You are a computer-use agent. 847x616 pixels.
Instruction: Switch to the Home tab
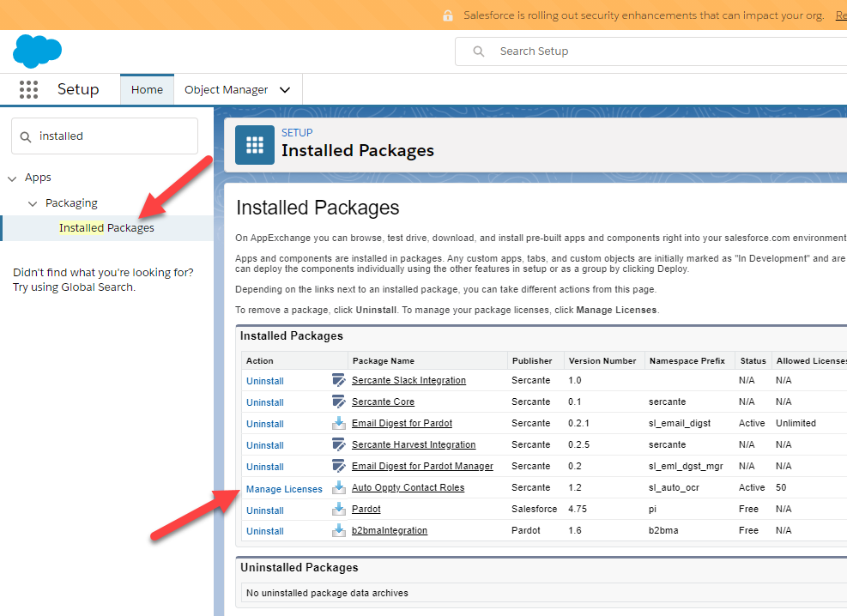click(x=147, y=89)
